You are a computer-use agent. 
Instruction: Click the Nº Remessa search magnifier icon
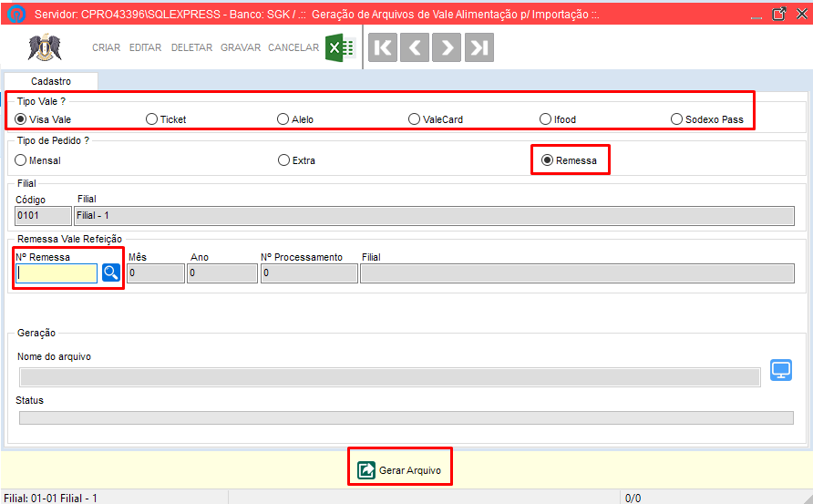pyautogui.click(x=111, y=273)
